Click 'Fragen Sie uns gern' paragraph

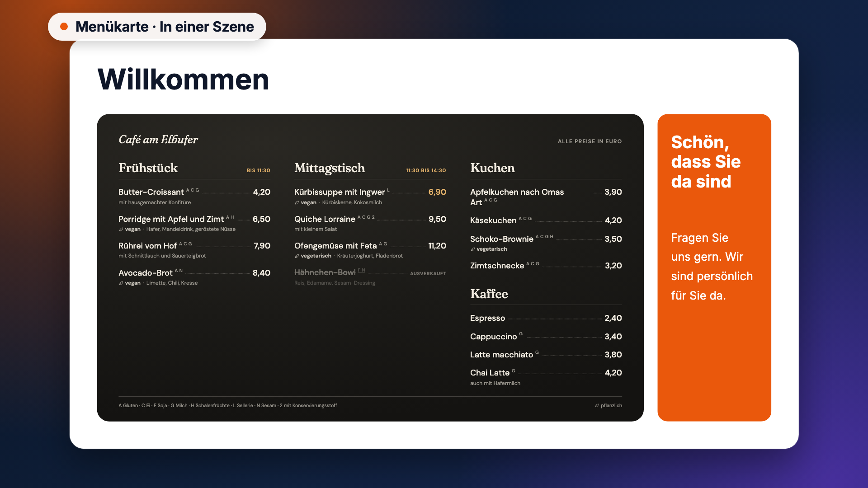coord(712,267)
